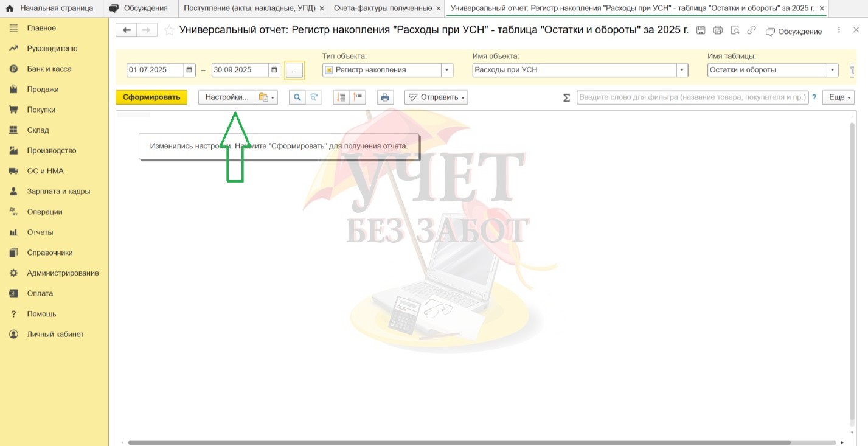868x446 pixels.
Task: Open 'Тип объекта' dropdown list
Action: 448,70
